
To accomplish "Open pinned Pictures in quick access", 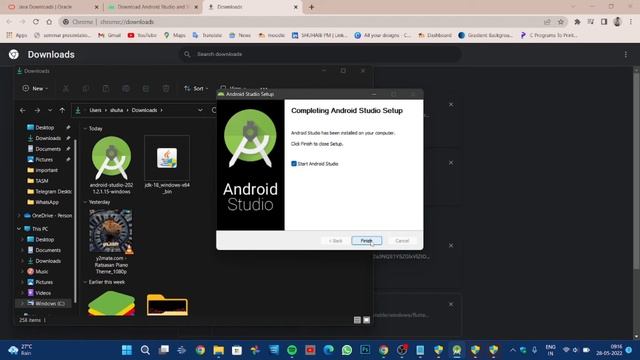I will (x=44, y=160).
